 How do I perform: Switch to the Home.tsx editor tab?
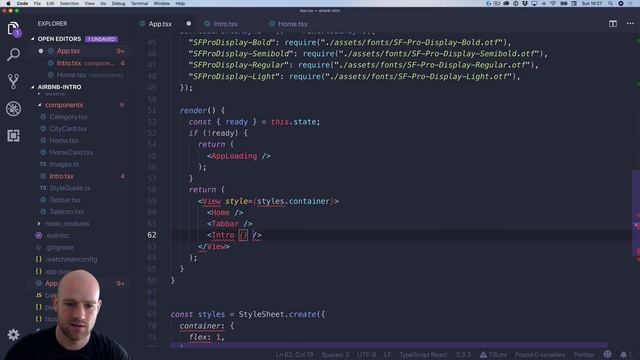click(293, 24)
